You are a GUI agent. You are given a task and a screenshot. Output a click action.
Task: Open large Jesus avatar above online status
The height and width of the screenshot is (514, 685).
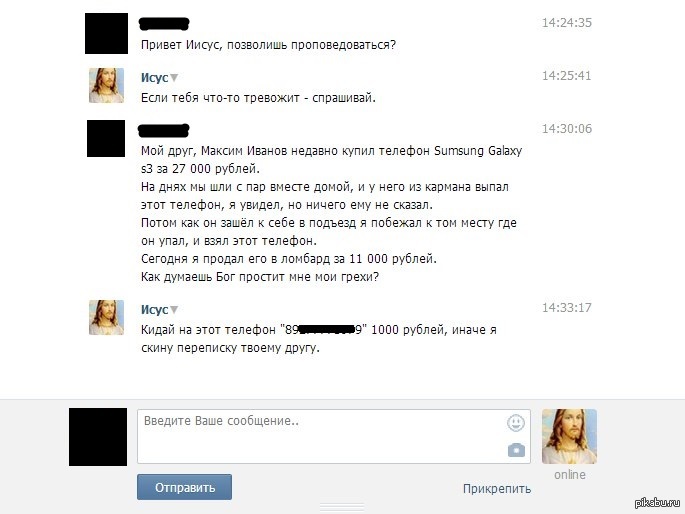pos(569,436)
